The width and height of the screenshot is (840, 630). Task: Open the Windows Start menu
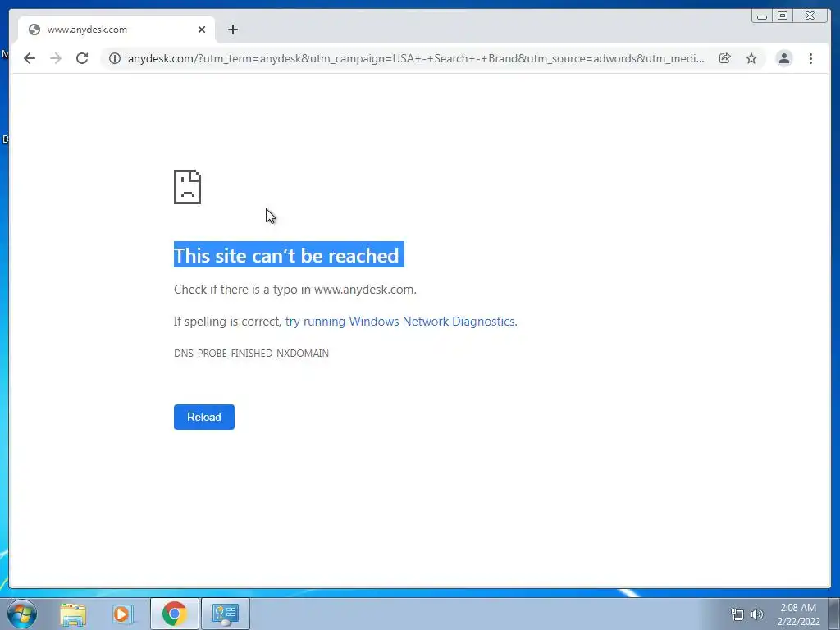coord(22,614)
